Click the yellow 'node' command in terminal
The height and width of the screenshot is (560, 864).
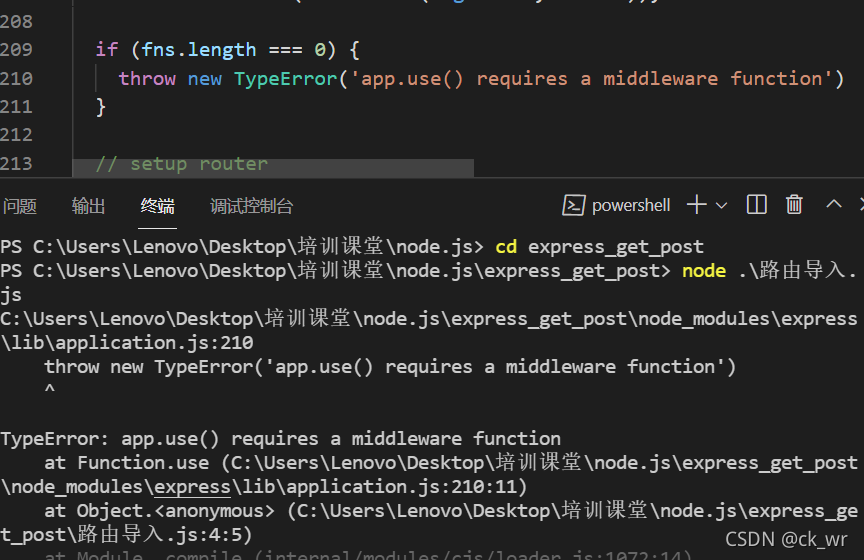click(704, 271)
